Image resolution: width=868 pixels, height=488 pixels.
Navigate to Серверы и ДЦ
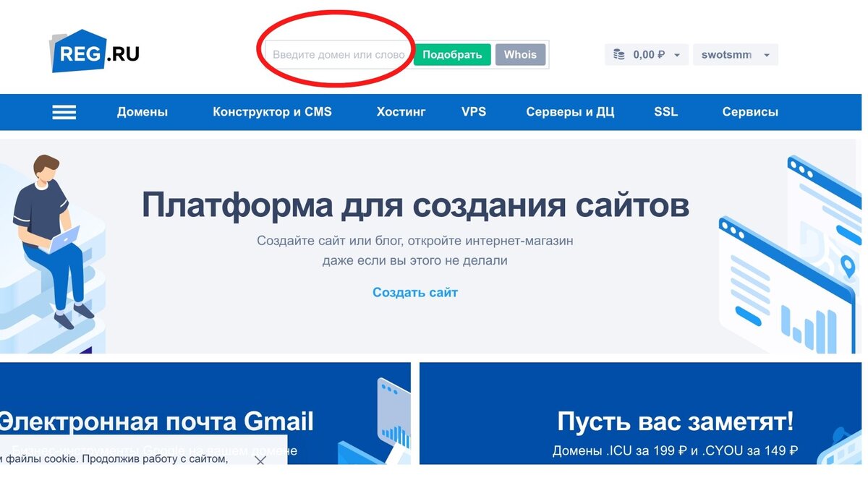(571, 112)
